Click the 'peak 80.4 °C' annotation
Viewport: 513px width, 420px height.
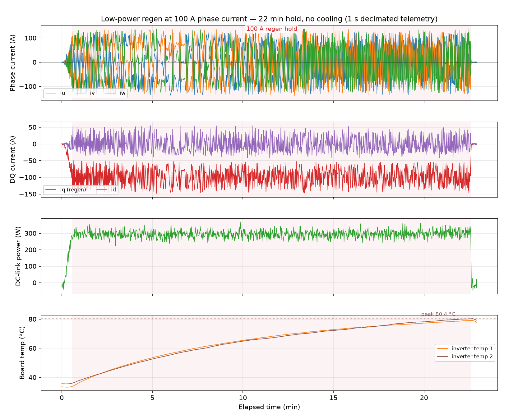[438, 314]
